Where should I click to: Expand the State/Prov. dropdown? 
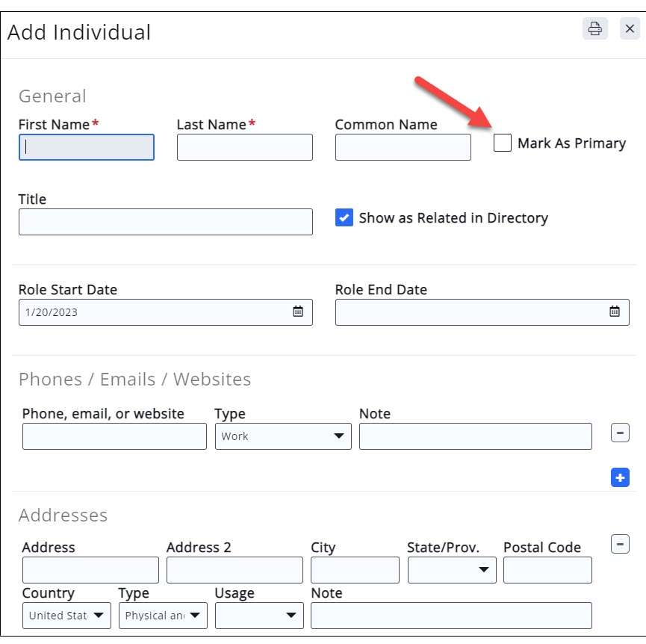(x=452, y=570)
